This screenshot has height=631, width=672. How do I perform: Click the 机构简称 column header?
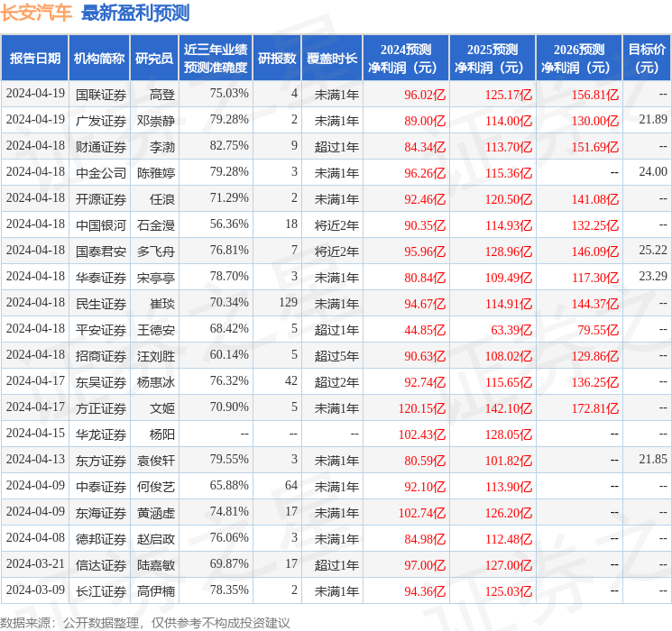tap(99, 59)
